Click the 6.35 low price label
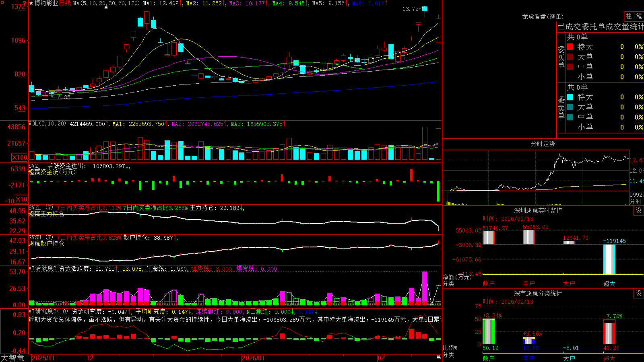The width and height of the screenshot is (644, 362). click(64, 97)
